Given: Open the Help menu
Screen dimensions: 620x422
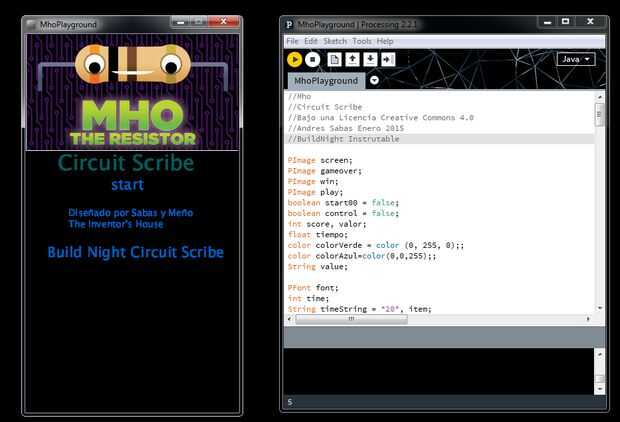Looking at the screenshot, I should pyautogui.click(x=385, y=41).
